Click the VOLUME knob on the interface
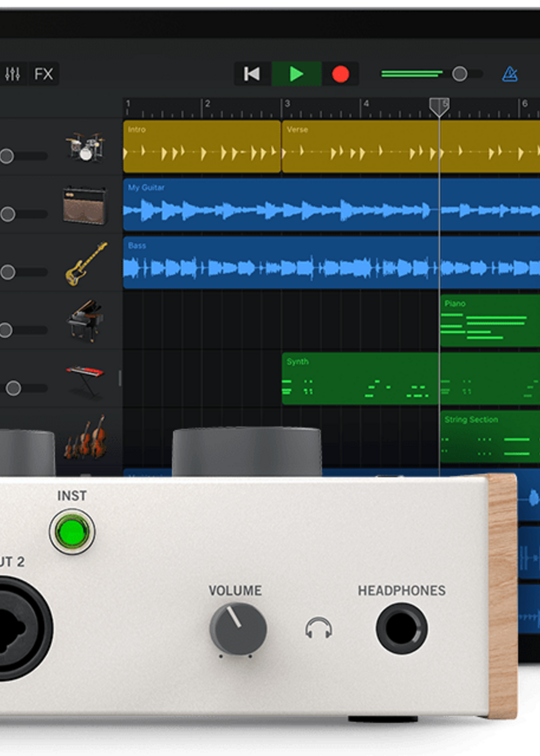The width and height of the screenshot is (540, 756). (x=238, y=629)
